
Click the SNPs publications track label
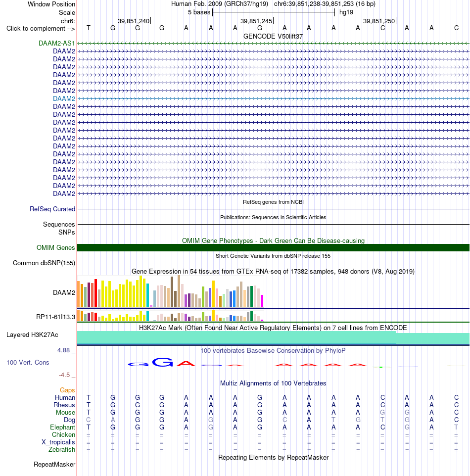66,232
